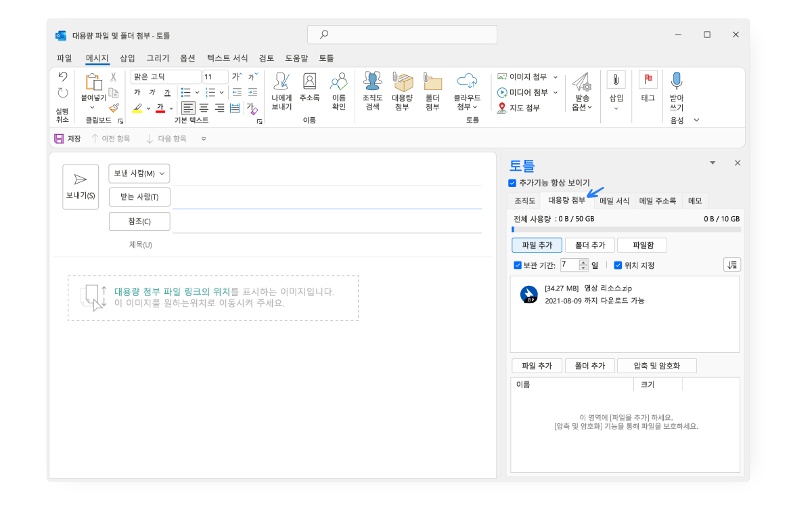Click the undo arrow icon
Viewport: 812px width, 508px height.
pyautogui.click(x=63, y=77)
